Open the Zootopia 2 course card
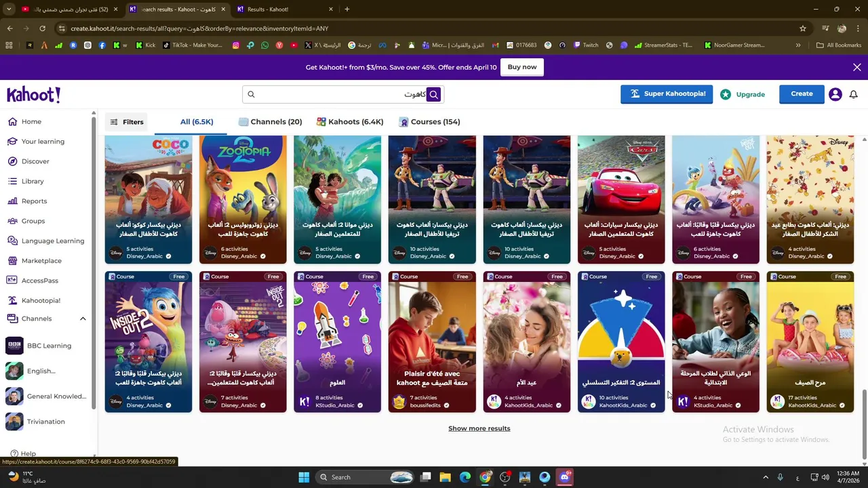 tap(243, 199)
